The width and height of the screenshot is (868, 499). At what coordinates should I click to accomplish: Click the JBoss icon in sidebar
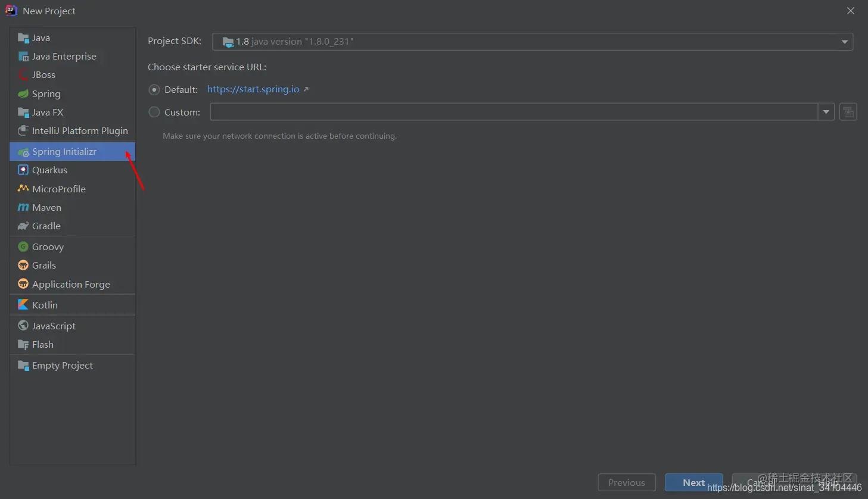(x=23, y=75)
